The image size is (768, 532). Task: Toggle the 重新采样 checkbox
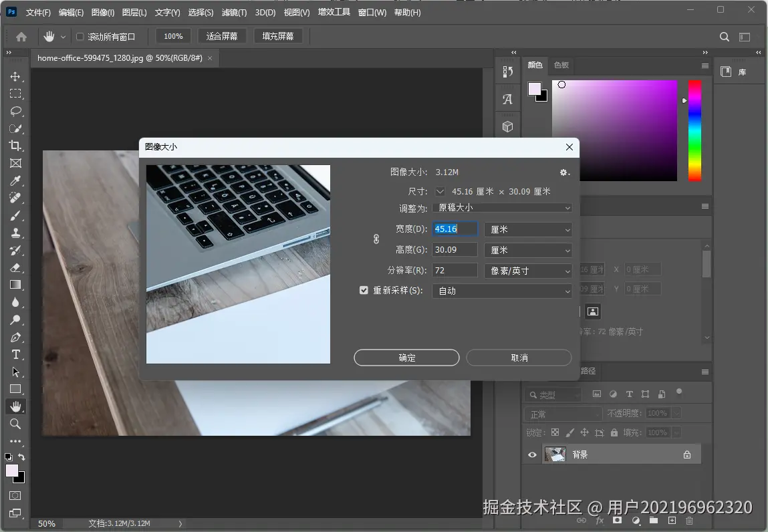click(364, 290)
